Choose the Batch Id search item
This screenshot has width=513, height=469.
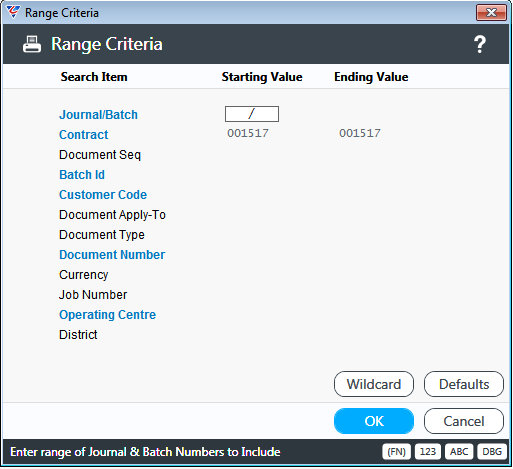[x=82, y=175]
